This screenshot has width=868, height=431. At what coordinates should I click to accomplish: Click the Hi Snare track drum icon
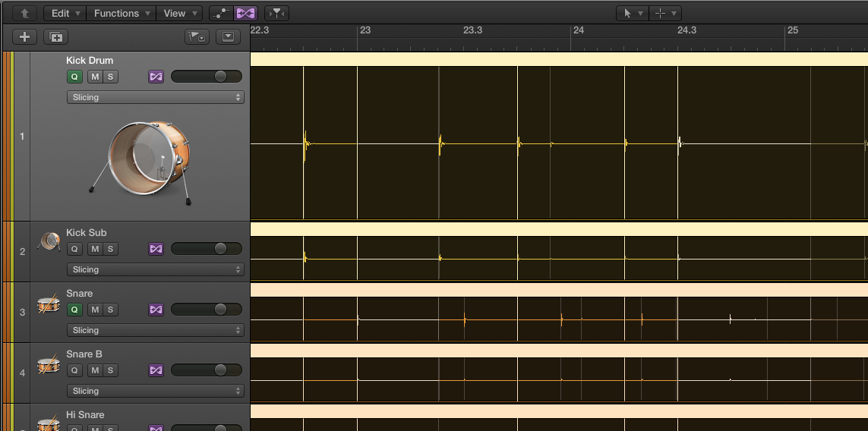click(49, 423)
